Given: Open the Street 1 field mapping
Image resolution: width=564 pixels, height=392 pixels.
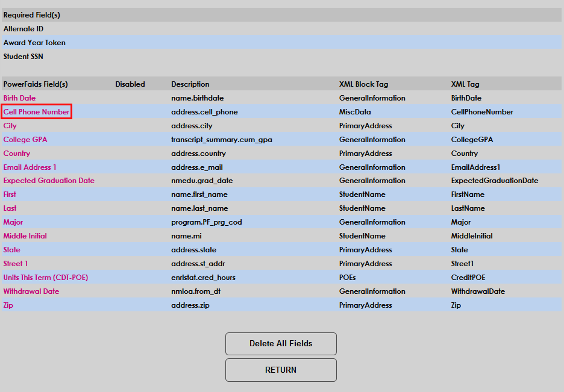Looking at the screenshot, I should (15, 263).
